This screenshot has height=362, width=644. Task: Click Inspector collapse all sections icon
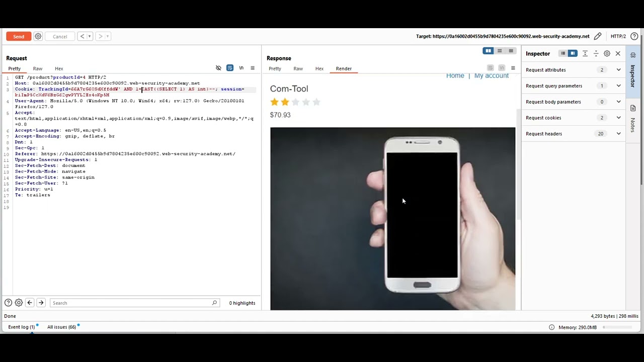(x=596, y=53)
